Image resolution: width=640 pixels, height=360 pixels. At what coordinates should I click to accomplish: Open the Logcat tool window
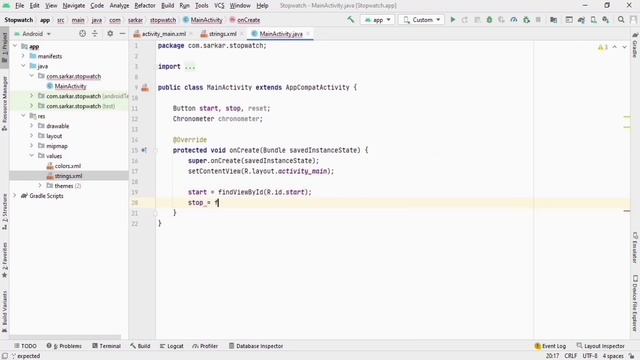pyautogui.click(x=171, y=346)
